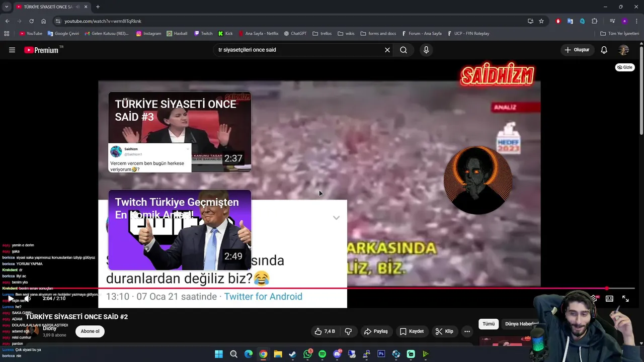Open Photoshop from the taskbar
The height and width of the screenshot is (362, 644).
click(381, 354)
